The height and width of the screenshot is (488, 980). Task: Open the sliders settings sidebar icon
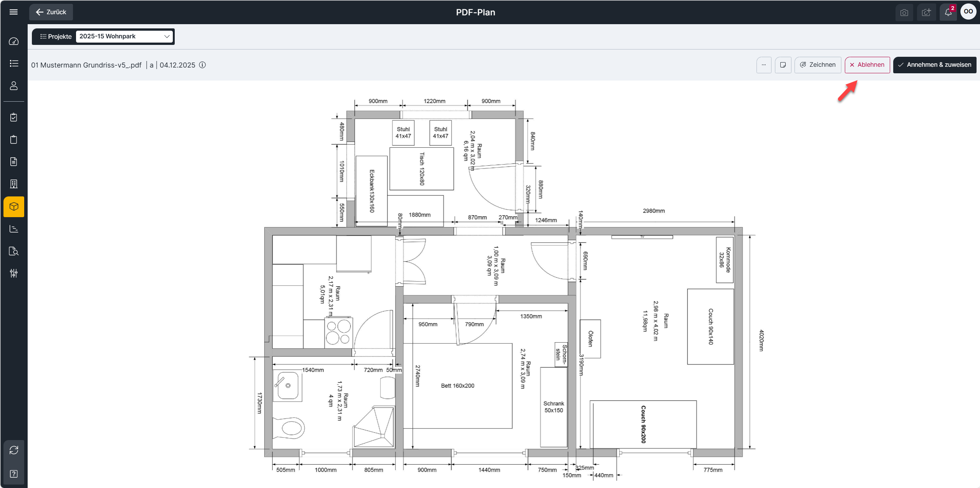(14, 273)
